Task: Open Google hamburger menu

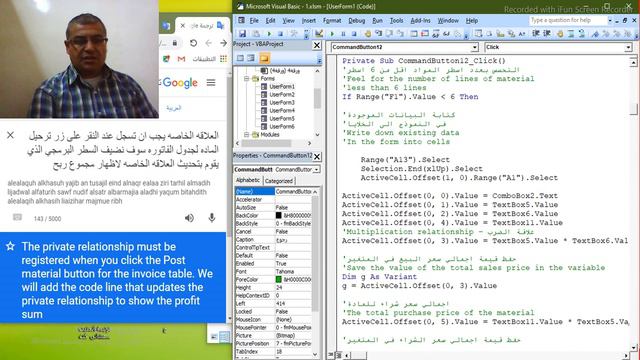Action: (x=211, y=82)
